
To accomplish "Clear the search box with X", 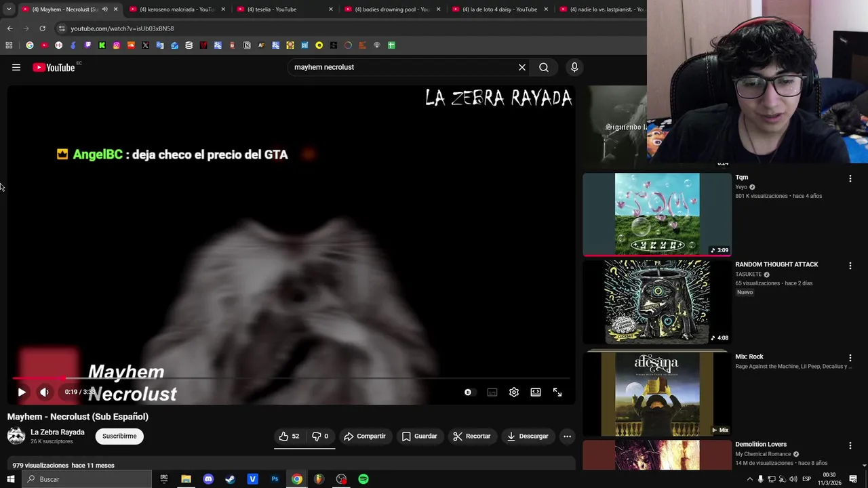I will 522,67.
